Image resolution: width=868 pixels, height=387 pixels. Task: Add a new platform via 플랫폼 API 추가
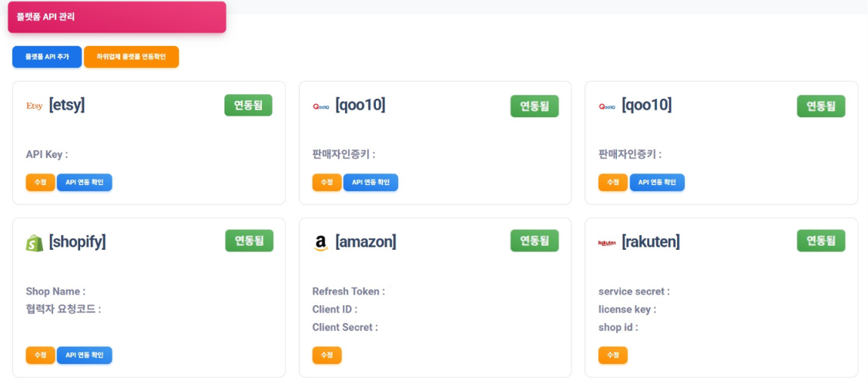[47, 57]
